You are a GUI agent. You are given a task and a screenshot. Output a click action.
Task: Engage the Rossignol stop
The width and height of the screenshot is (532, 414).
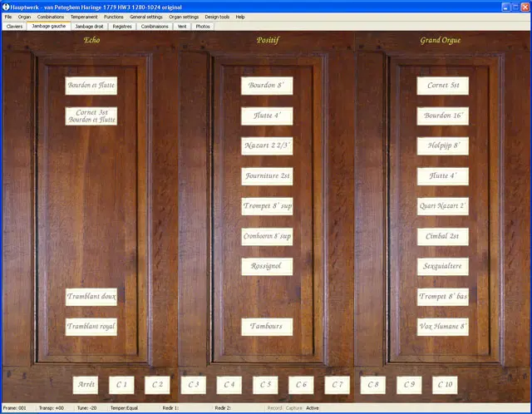click(267, 266)
